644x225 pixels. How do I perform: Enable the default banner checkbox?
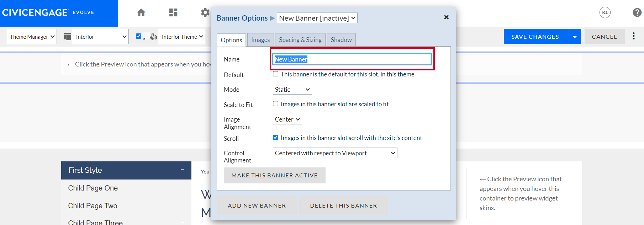coord(276,74)
